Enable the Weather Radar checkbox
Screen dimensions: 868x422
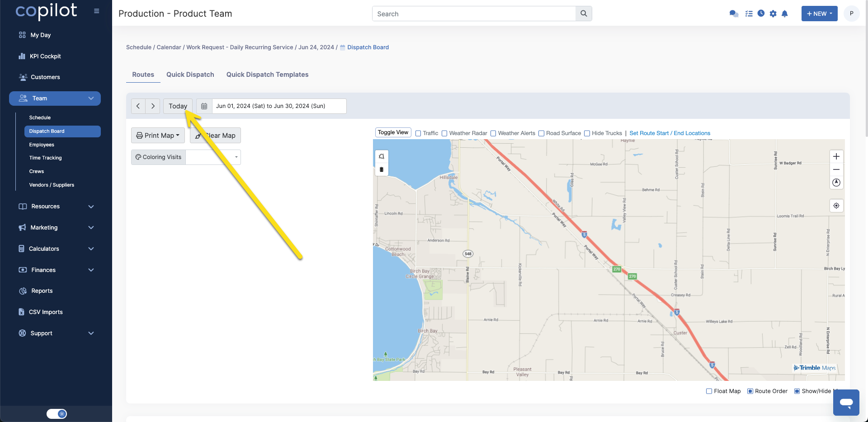444,133
